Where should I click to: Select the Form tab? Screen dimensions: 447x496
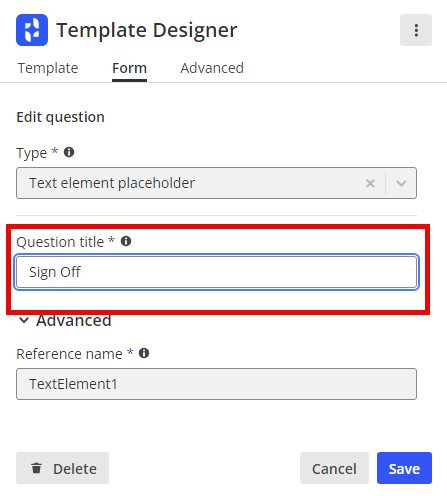coord(129,68)
